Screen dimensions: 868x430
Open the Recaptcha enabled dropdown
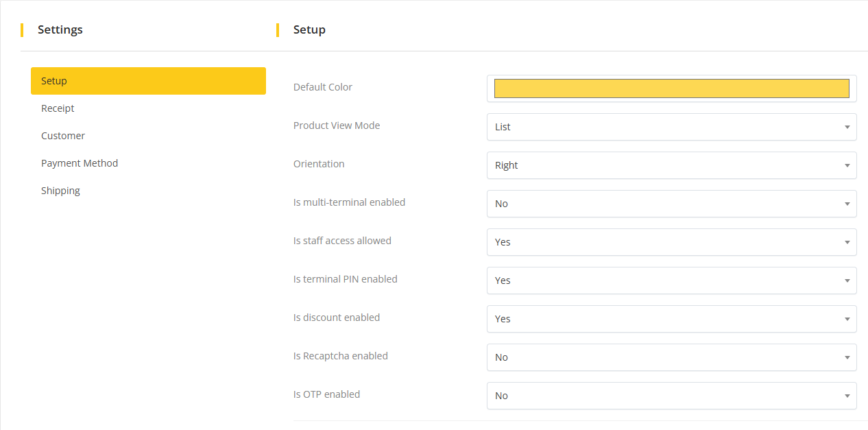671,357
